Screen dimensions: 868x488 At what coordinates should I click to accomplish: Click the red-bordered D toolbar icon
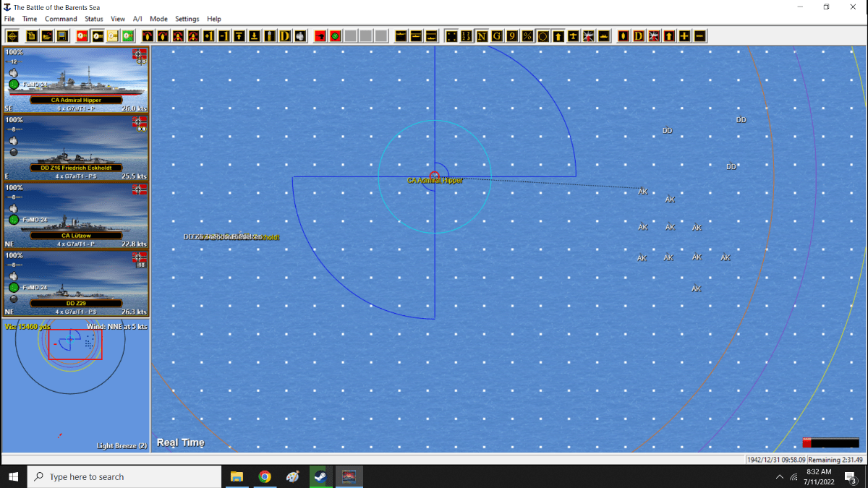click(x=638, y=36)
